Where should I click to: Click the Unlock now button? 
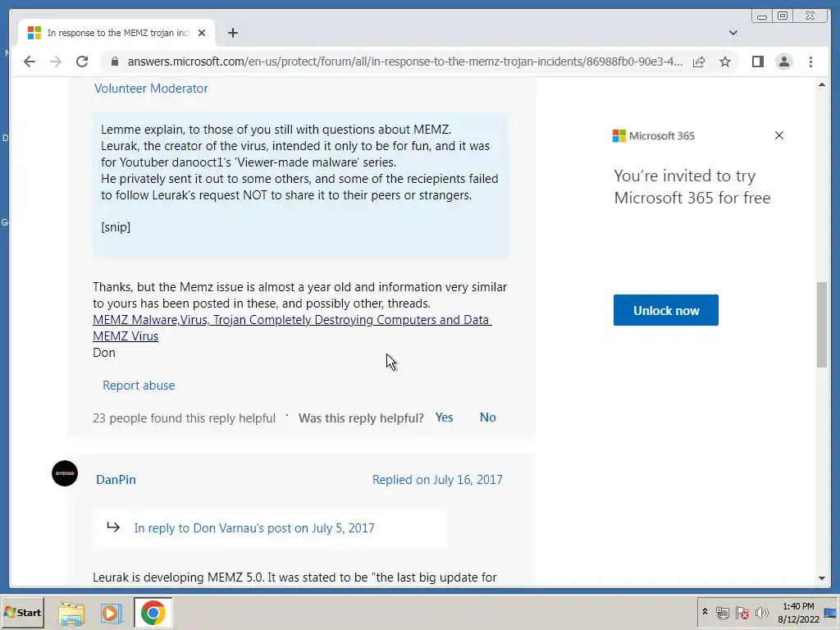click(666, 310)
